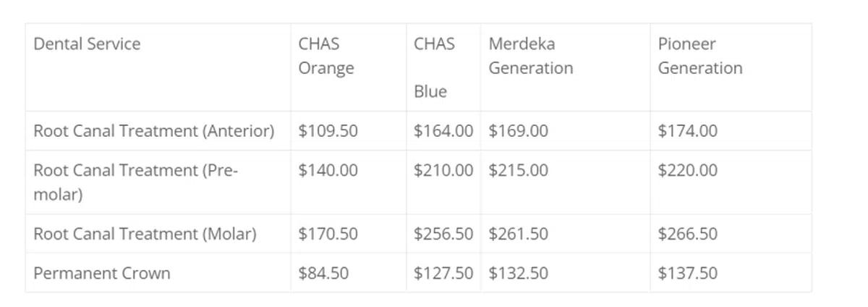Click the Pioneer Generation header cell
868x307 pixels.
699,56
